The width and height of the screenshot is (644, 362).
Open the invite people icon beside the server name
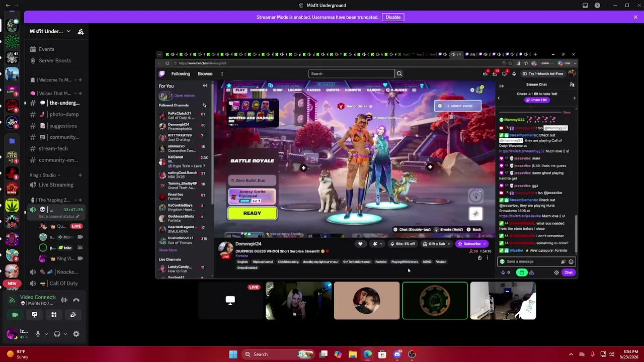click(x=80, y=32)
